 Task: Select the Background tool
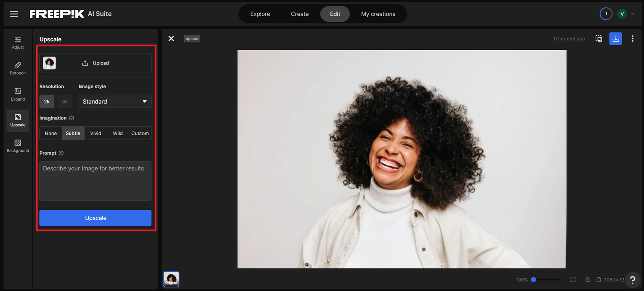(18, 146)
